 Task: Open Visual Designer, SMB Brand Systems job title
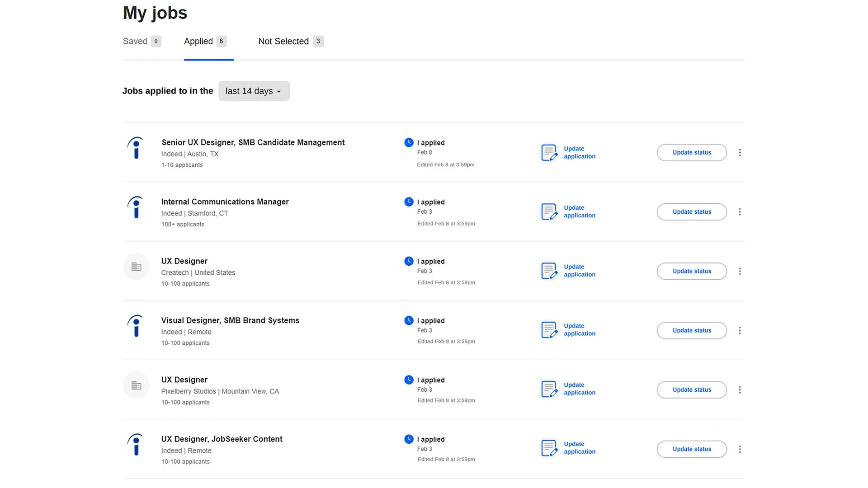click(230, 320)
